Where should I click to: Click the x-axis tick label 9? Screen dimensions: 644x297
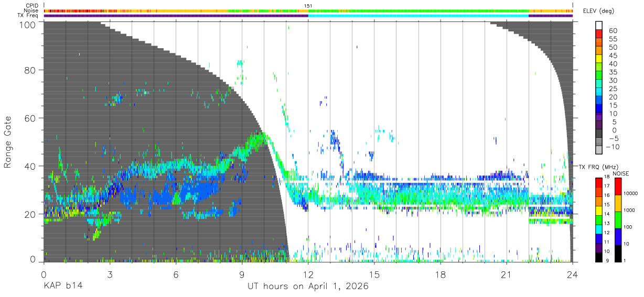242,274
